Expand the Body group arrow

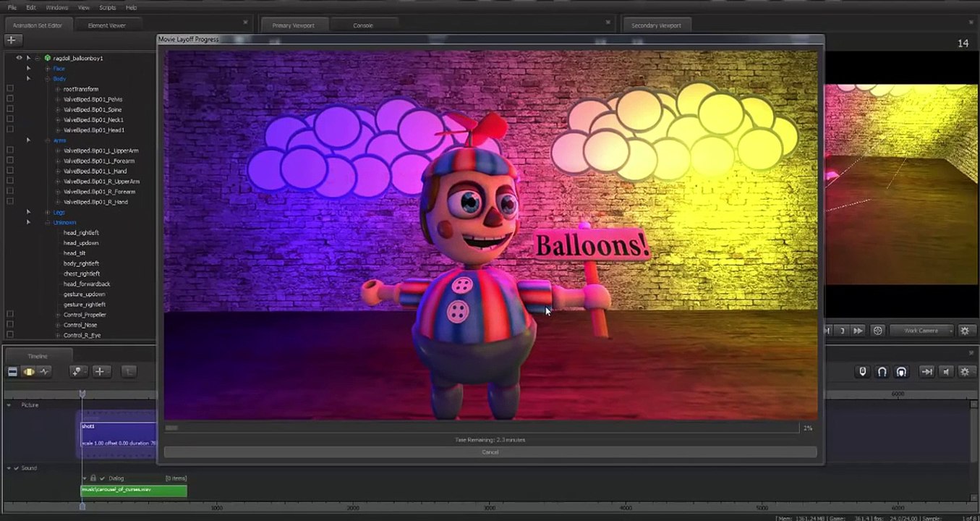click(x=28, y=78)
